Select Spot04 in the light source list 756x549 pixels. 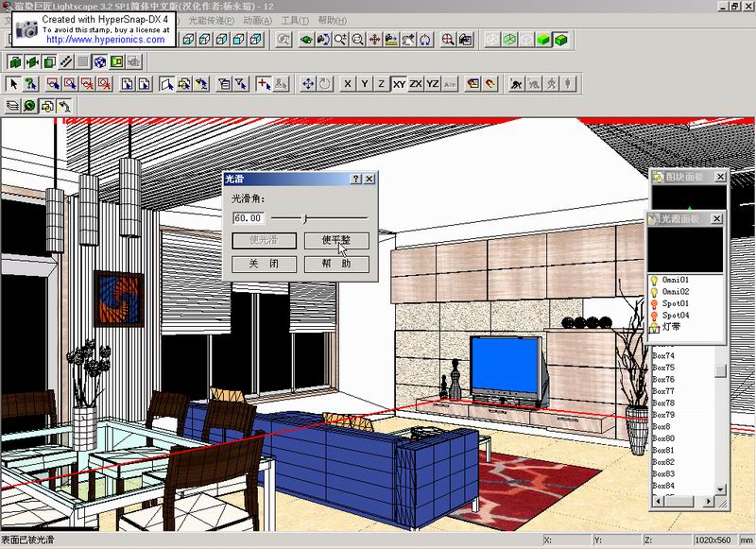tap(676, 316)
